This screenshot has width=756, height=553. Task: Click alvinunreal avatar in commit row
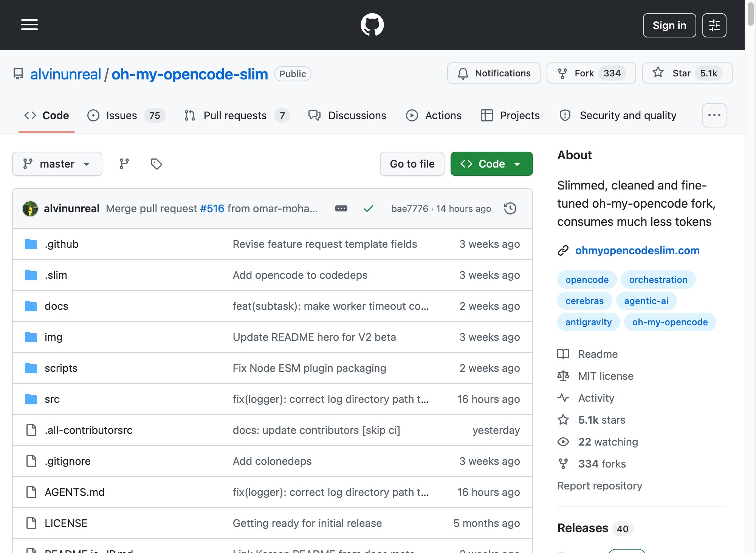30,208
